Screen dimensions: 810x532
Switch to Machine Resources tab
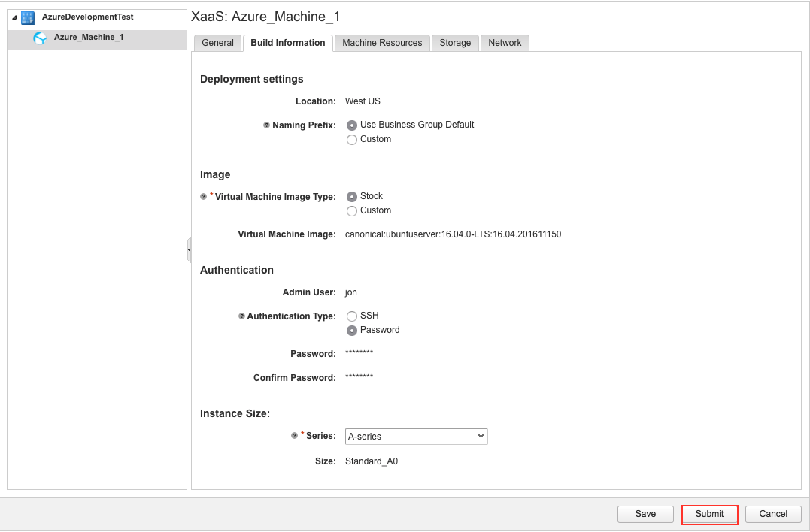point(382,43)
